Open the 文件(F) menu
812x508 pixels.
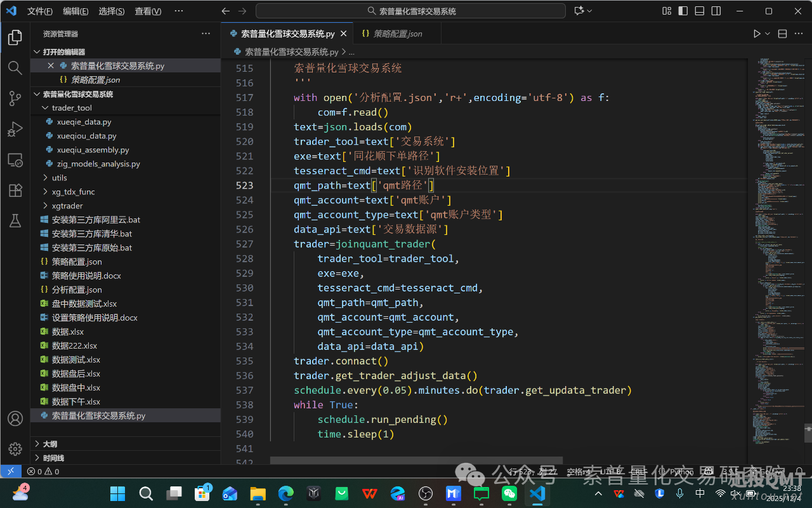point(40,11)
